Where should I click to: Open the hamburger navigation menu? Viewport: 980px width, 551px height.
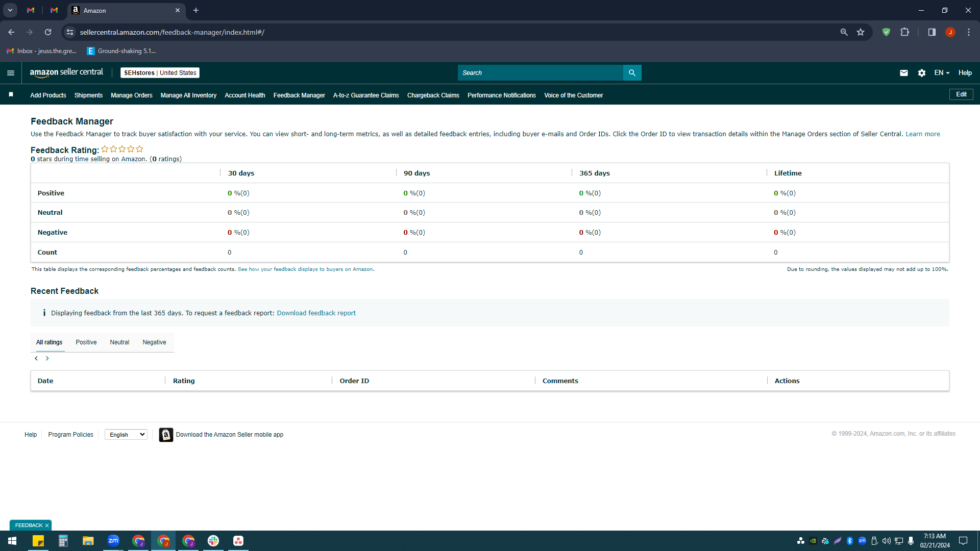click(11, 73)
